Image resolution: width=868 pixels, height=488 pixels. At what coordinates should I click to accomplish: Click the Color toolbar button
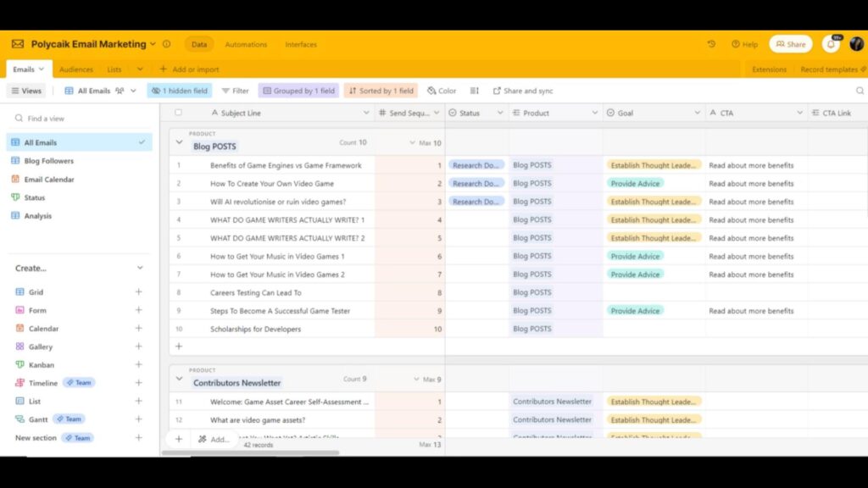pyautogui.click(x=442, y=91)
